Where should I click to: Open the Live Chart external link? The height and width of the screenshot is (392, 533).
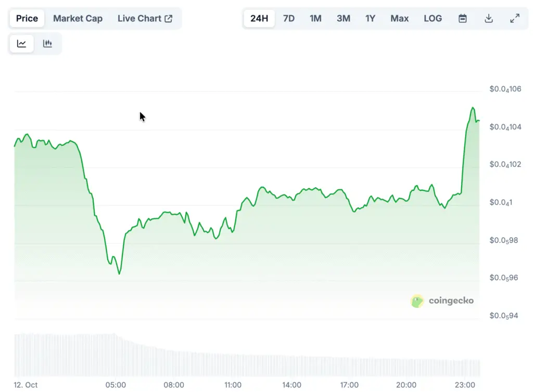[x=145, y=19]
